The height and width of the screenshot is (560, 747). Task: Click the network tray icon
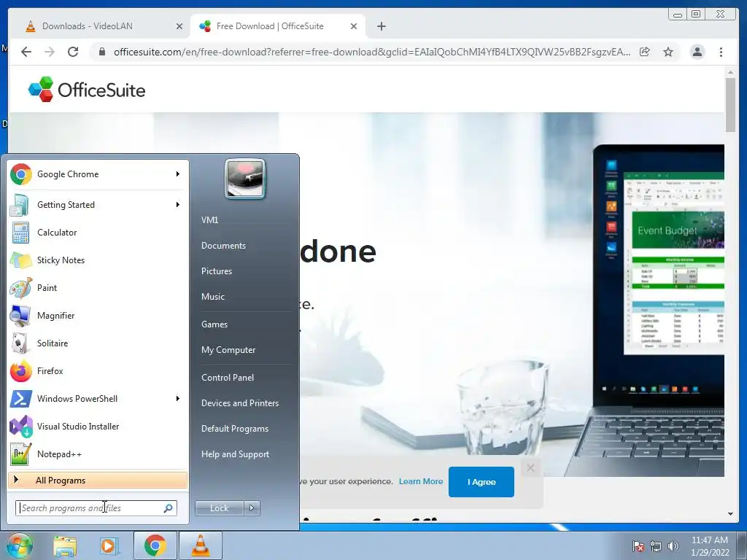pyautogui.click(x=656, y=547)
